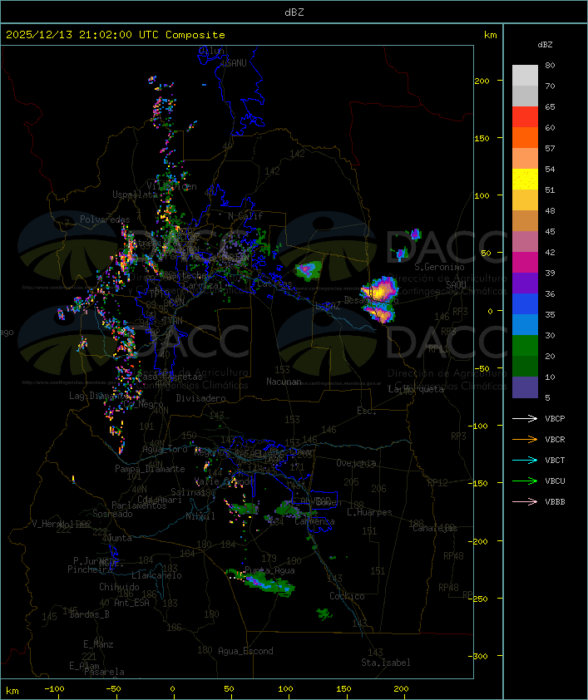
Task: Click the orange VBCR arrow icon
Action: click(525, 439)
